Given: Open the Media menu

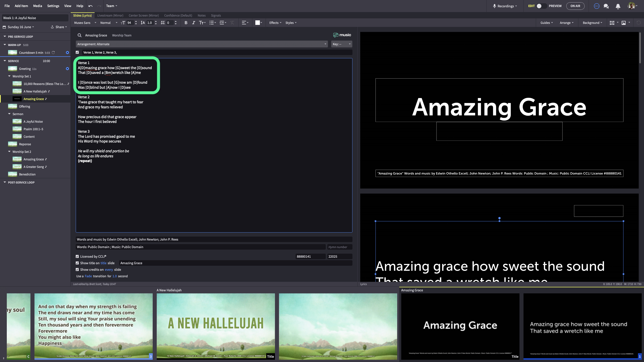Looking at the screenshot, I should 37,6.
